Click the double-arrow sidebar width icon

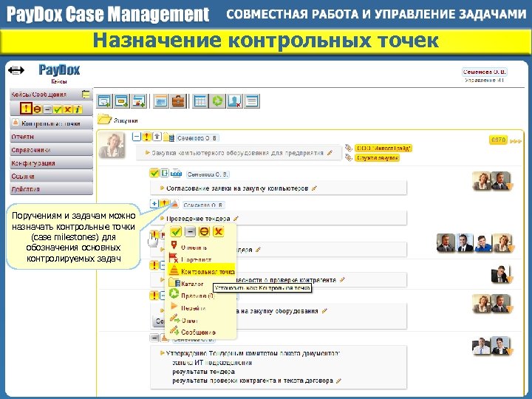[16, 70]
